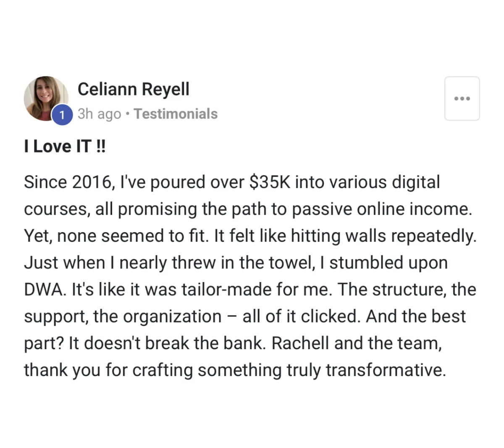
Task: Click the word "DWA" in the post
Action: [x=45, y=290]
